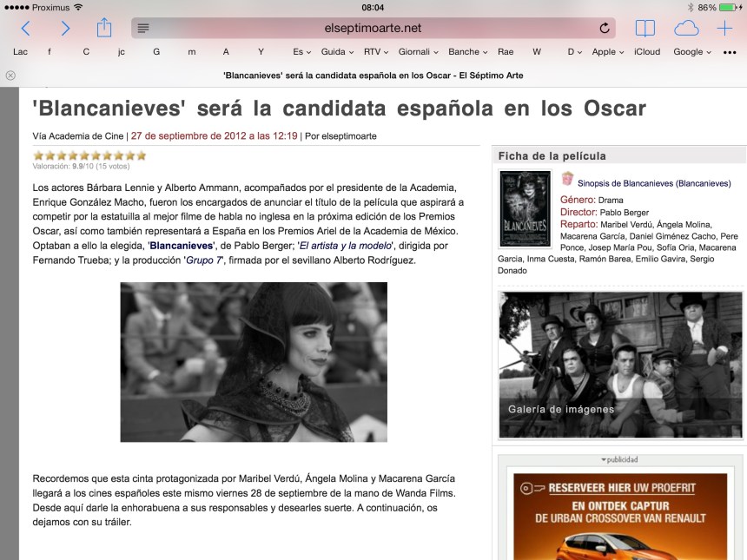Open the iCloud favorite bookmark
747x560 pixels.
[647, 52]
